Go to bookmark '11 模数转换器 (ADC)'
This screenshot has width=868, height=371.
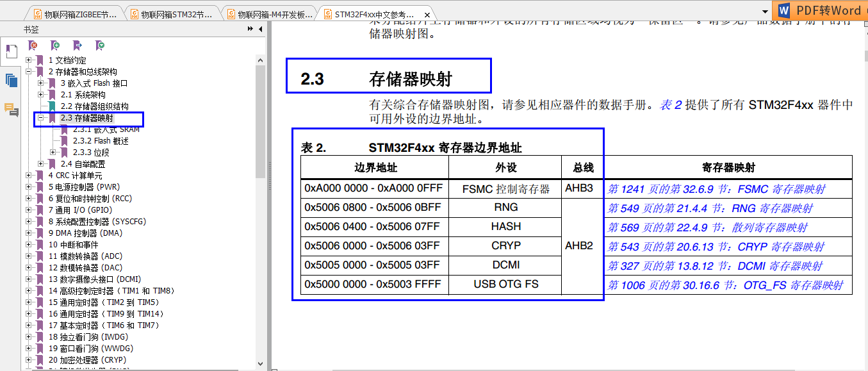tap(85, 256)
